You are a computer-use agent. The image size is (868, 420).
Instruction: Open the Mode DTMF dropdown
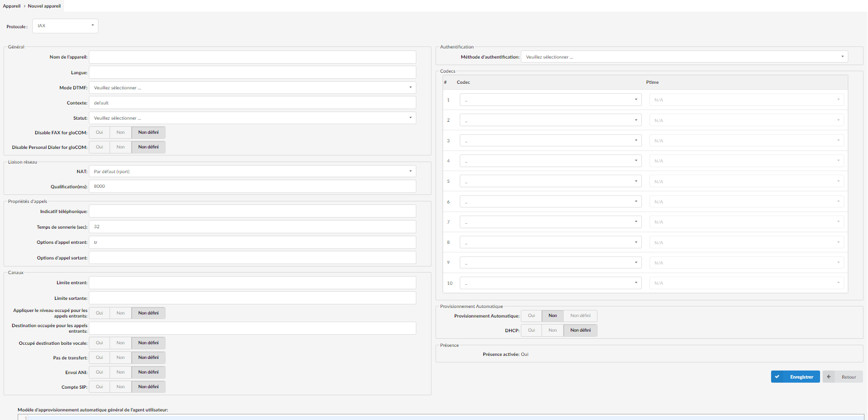(252, 88)
